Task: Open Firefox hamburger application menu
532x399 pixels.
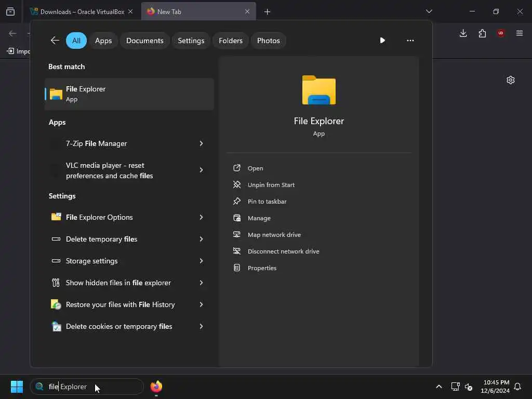Action: (x=520, y=33)
